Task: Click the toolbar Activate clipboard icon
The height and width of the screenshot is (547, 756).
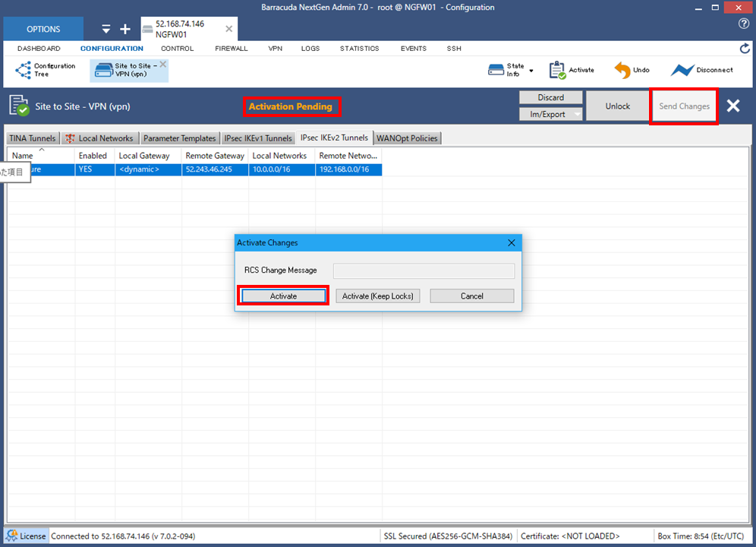Action: click(x=557, y=70)
